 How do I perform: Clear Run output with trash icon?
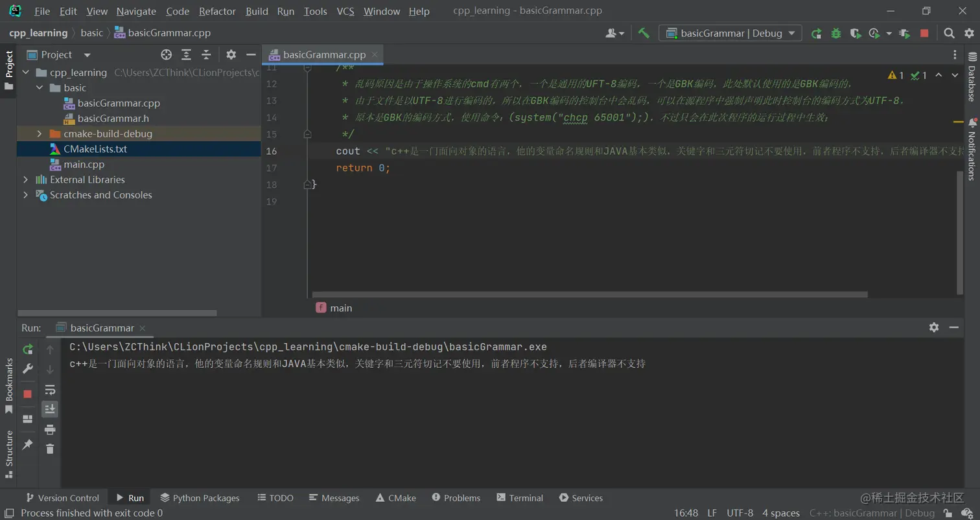(50, 448)
